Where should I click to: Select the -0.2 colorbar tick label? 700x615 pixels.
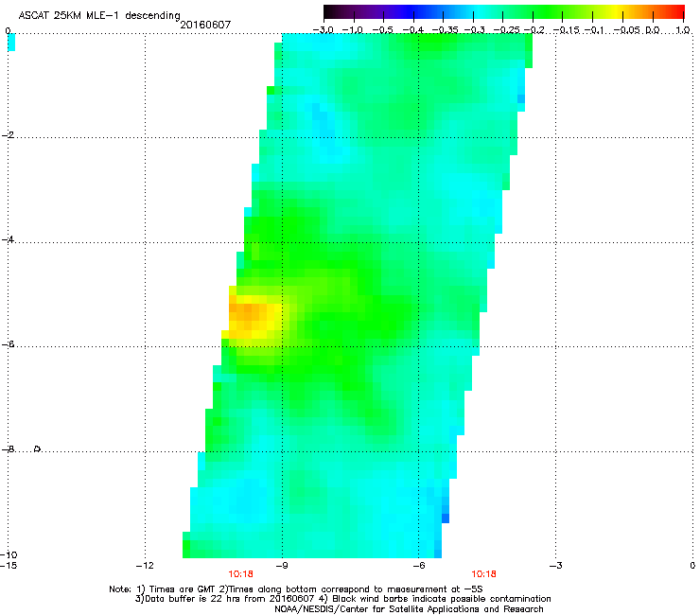tap(534, 30)
